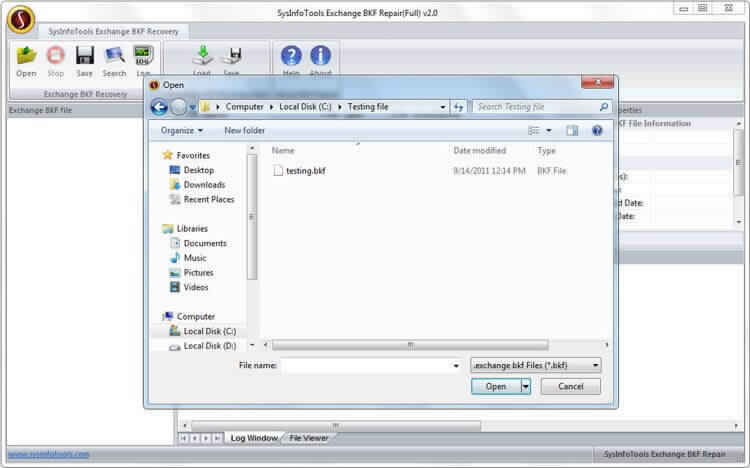This screenshot has height=468, width=750.
Task: Select the testing.bkf file icon
Action: [278, 170]
